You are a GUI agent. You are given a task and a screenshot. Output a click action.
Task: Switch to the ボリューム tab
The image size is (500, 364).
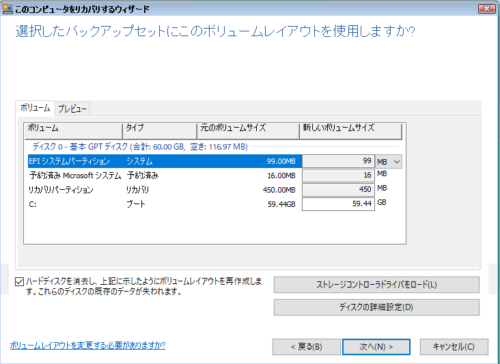click(x=35, y=108)
